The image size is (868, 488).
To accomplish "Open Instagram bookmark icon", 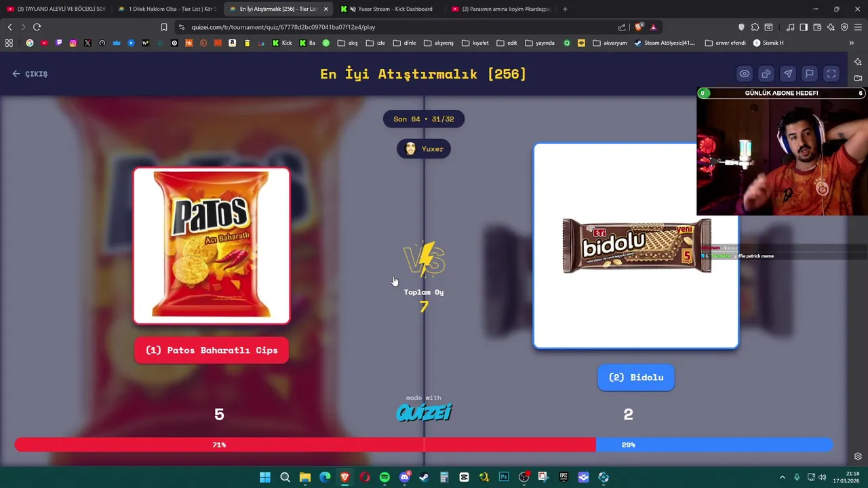I will tap(73, 43).
